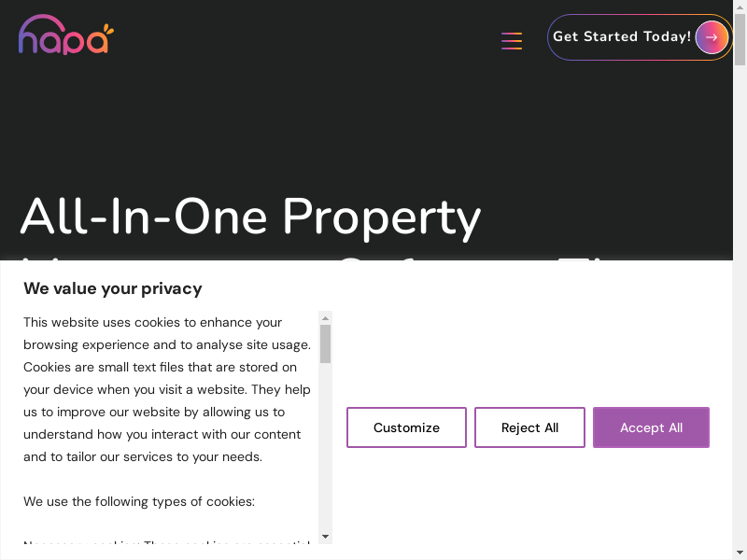
Task: Open cookie preferences with Customize
Action: [x=406, y=427]
